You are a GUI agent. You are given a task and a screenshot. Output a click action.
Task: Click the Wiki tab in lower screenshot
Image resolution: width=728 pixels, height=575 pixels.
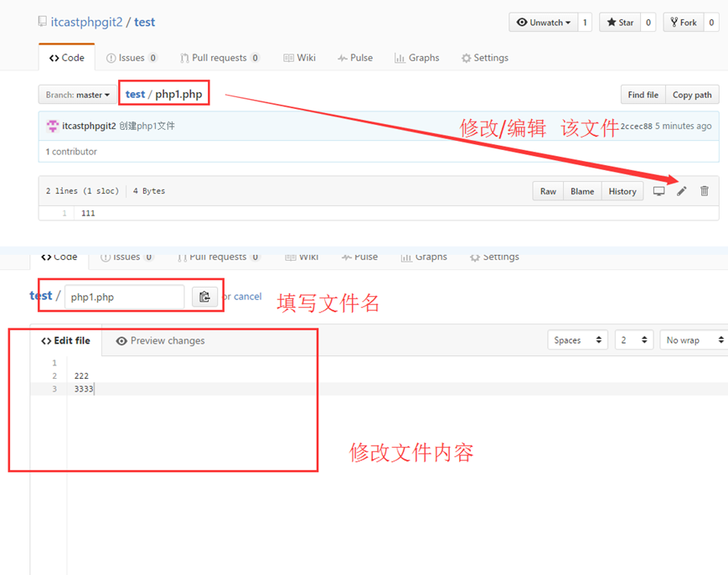(302, 256)
